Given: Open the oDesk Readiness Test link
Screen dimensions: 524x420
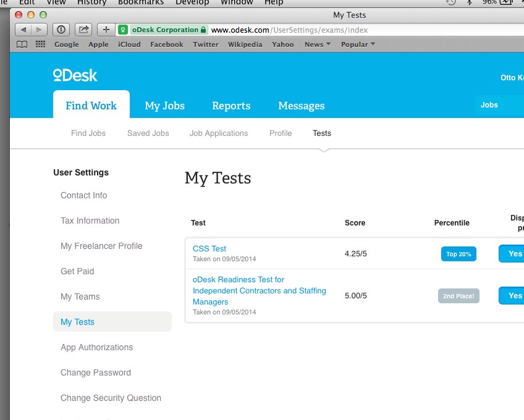Looking at the screenshot, I should (x=258, y=290).
